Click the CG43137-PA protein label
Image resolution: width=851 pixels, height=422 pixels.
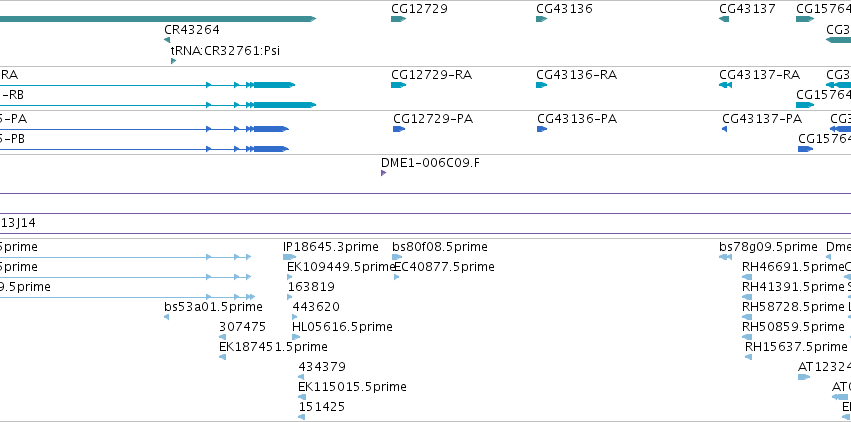762,119
